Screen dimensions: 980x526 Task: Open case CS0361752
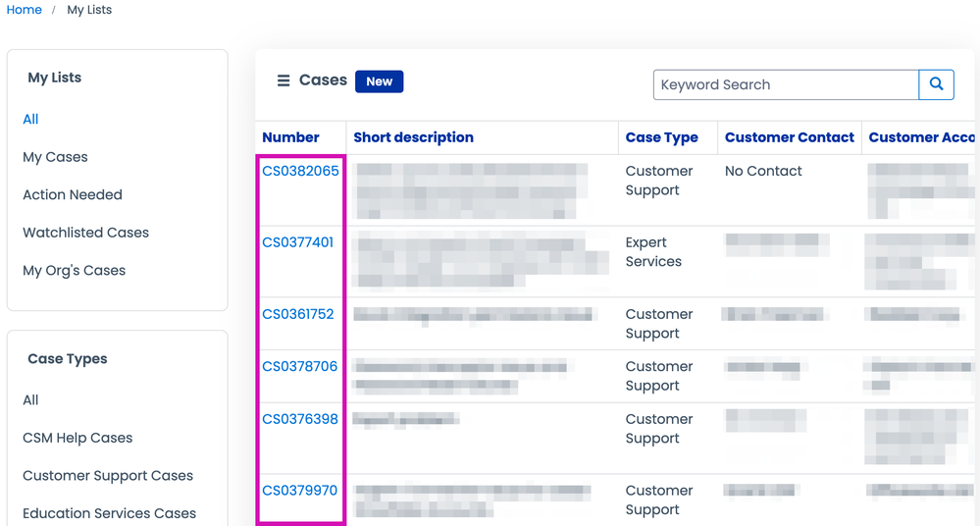pos(297,314)
